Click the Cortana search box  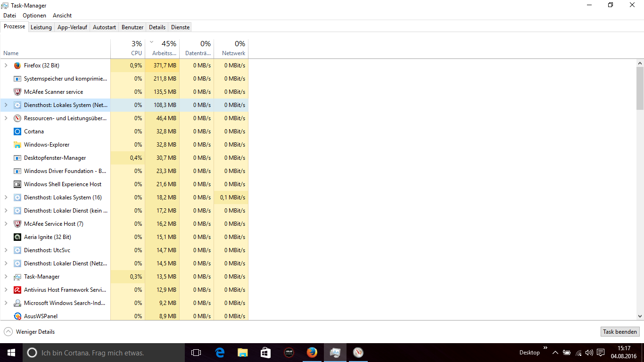coord(104,353)
